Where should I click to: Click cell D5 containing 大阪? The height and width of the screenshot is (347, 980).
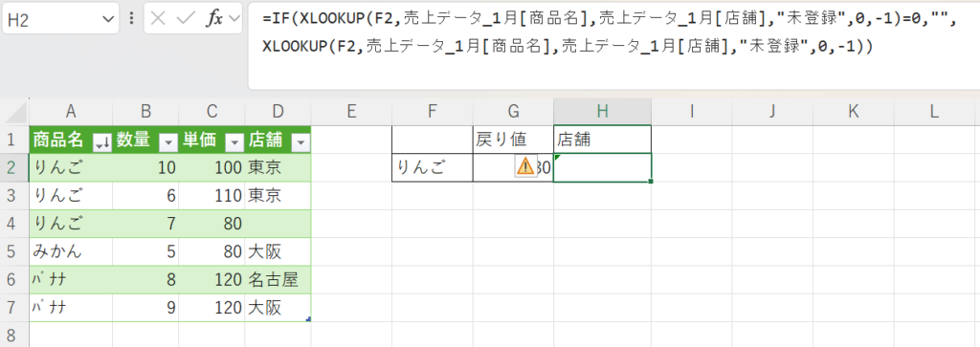tap(278, 251)
